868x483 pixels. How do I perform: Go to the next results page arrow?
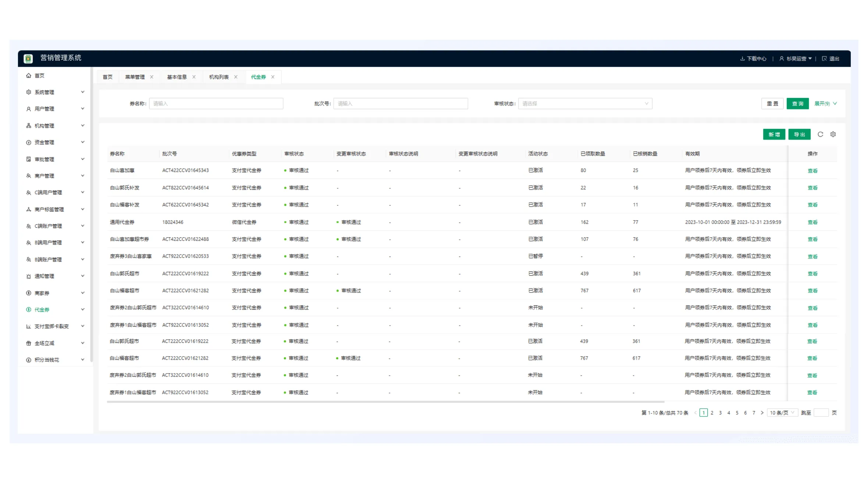click(762, 413)
